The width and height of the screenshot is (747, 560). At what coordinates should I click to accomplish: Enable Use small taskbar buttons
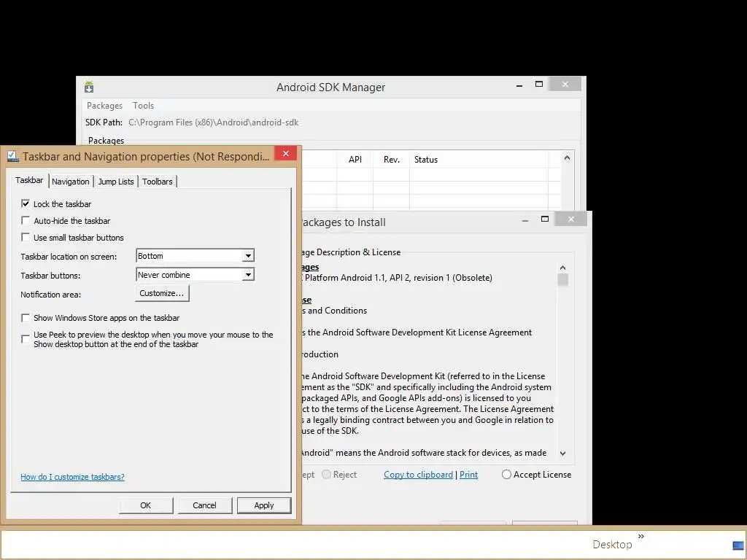[x=26, y=237]
